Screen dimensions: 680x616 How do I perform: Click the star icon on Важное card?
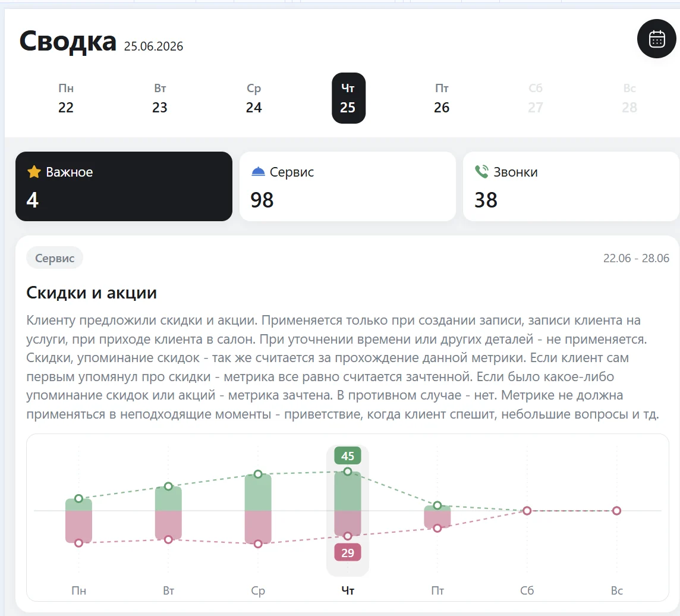(34, 172)
